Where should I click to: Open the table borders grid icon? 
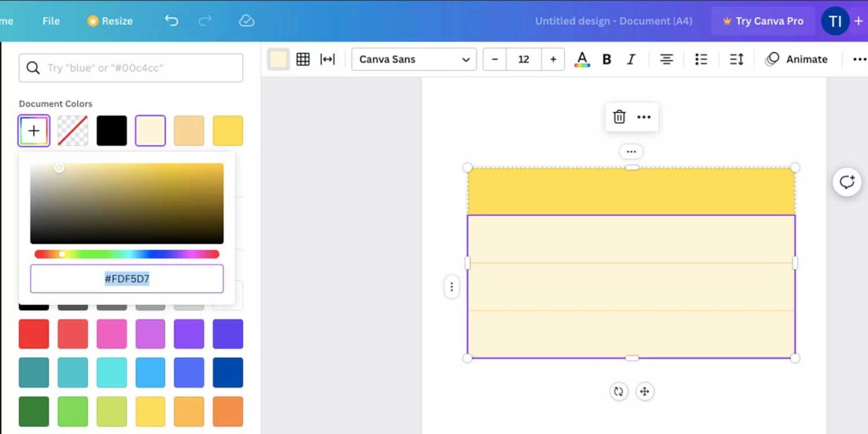pyautogui.click(x=303, y=60)
